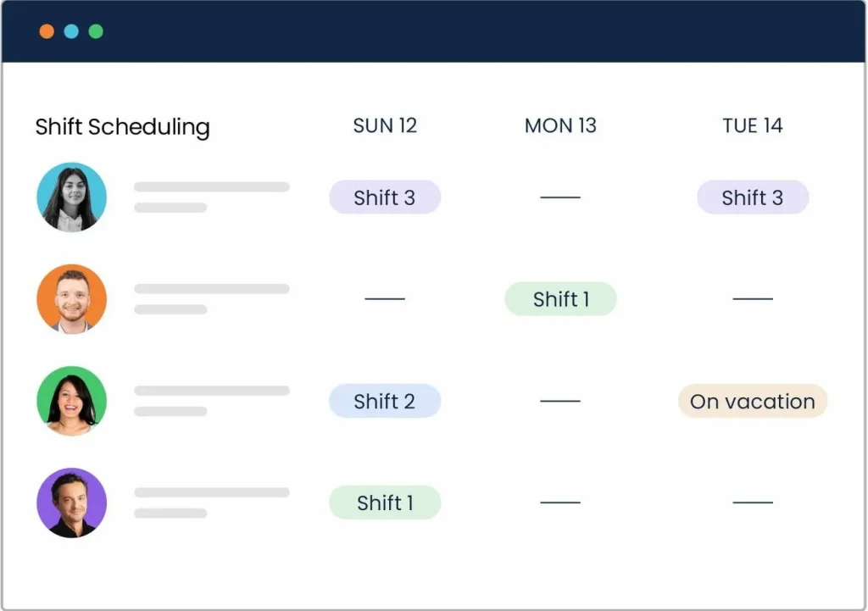Click the Shift Scheduling title
This screenshot has height=611, width=868.
pyautogui.click(x=122, y=127)
